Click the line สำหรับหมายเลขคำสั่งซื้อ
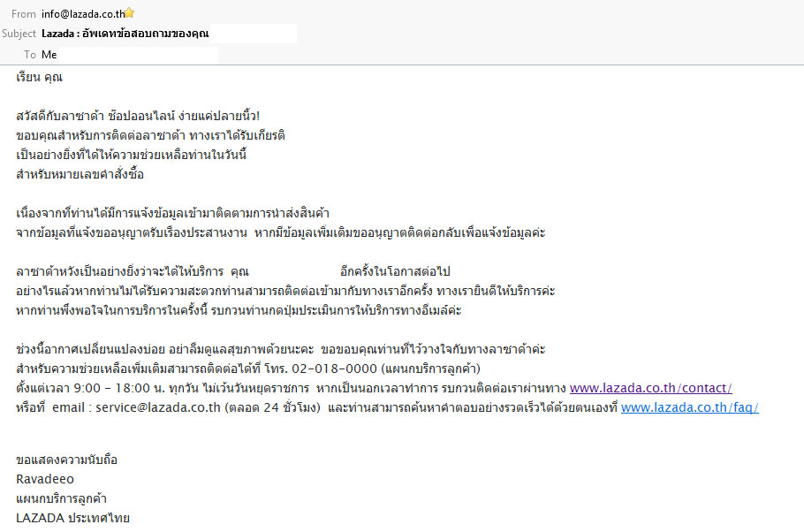This screenshot has width=804, height=532. click(x=80, y=174)
